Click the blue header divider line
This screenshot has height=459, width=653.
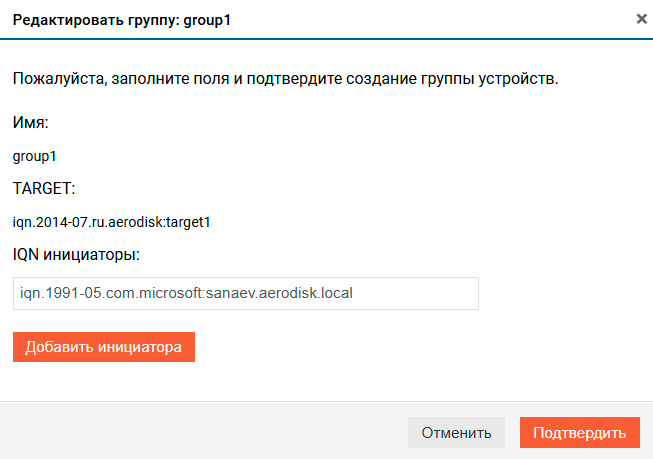pos(326,39)
